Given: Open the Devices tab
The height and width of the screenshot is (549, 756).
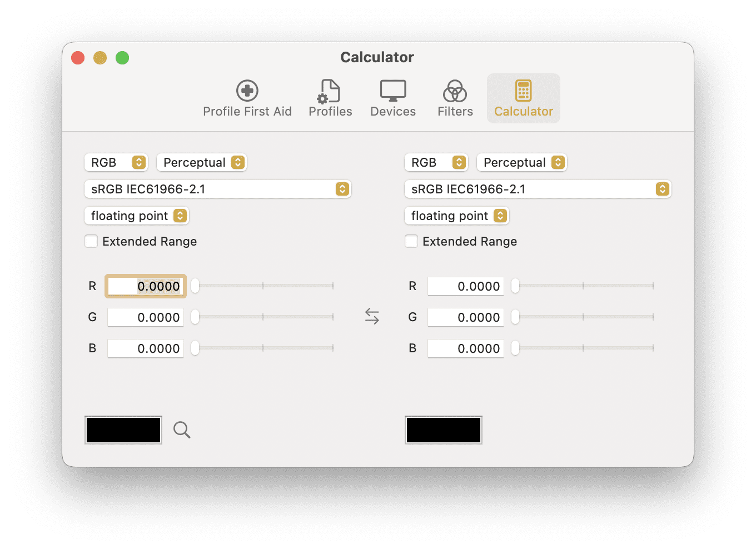Looking at the screenshot, I should coord(393,99).
